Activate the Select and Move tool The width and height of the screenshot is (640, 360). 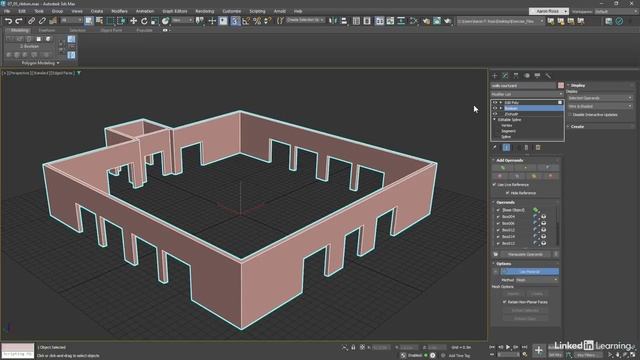pyautogui.click(x=133, y=21)
